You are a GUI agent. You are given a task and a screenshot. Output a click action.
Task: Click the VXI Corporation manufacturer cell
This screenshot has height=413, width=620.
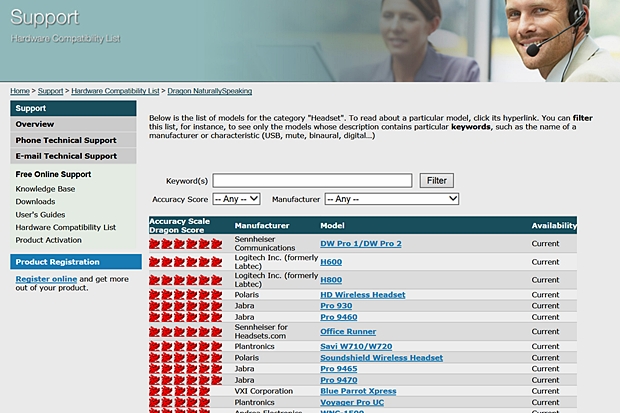[x=264, y=391]
